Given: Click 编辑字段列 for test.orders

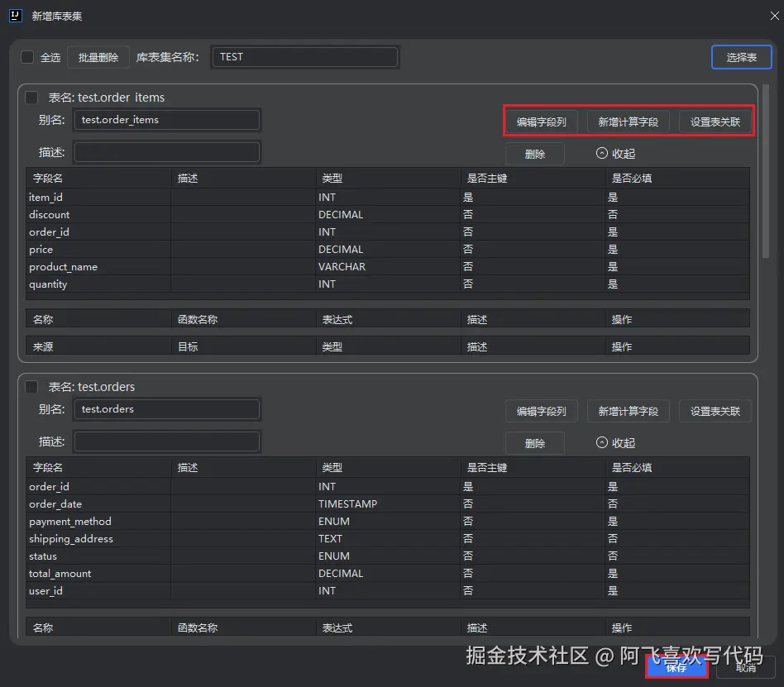Looking at the screenshot, I should (542, 412).
